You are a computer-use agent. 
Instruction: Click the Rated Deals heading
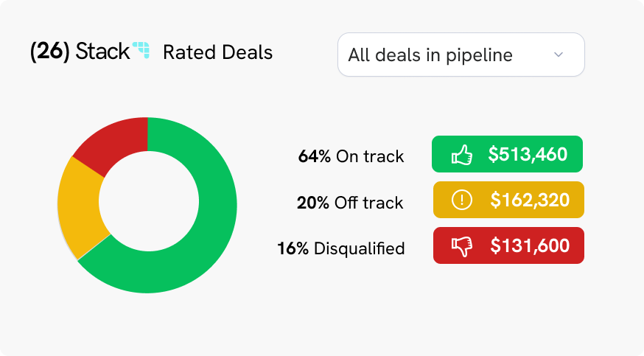click(x=217, y=52)
